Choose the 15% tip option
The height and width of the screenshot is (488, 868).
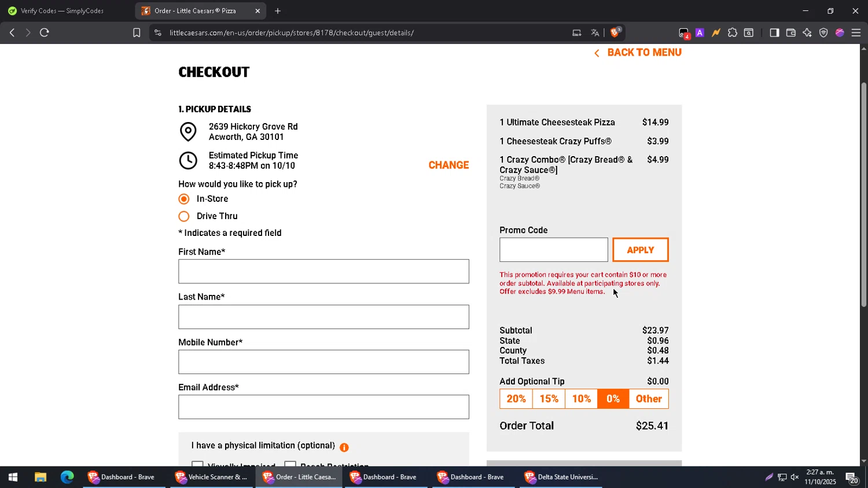(549, 399)
